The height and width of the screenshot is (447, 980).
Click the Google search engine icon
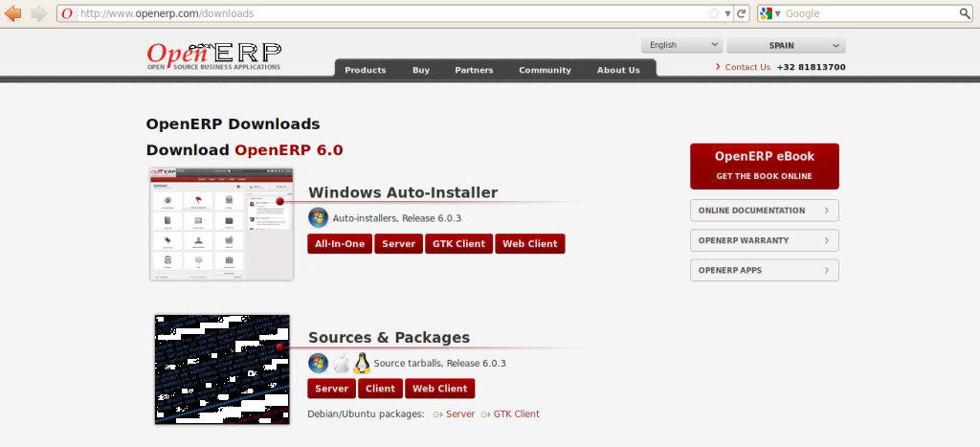pos(768,13)
